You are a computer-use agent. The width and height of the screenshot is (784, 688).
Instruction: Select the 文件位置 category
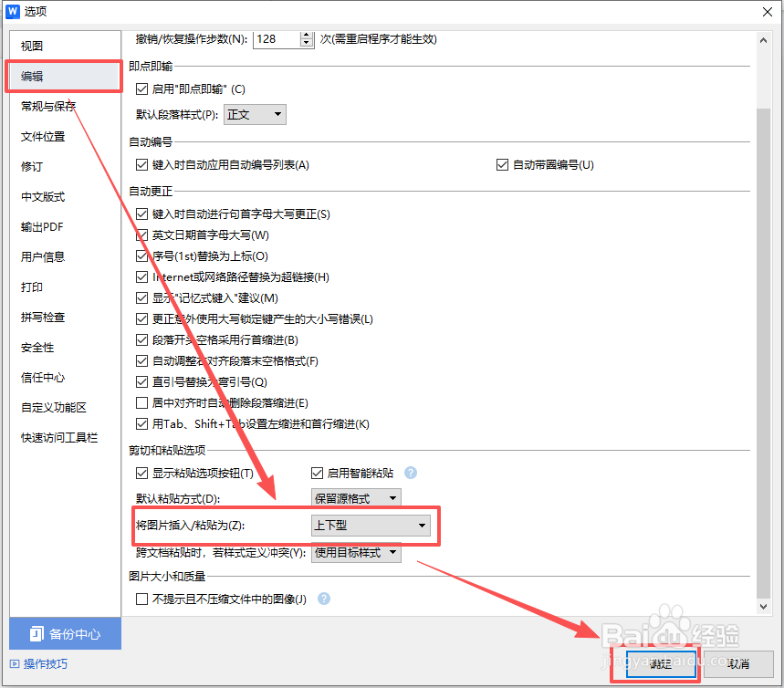tap(65, 137)
